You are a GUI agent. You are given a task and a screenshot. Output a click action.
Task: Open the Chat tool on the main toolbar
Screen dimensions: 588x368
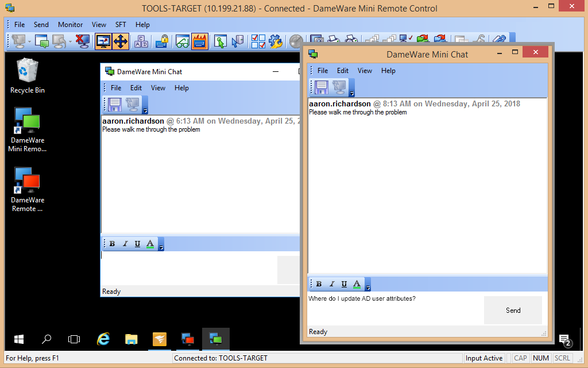click(41, 41)
